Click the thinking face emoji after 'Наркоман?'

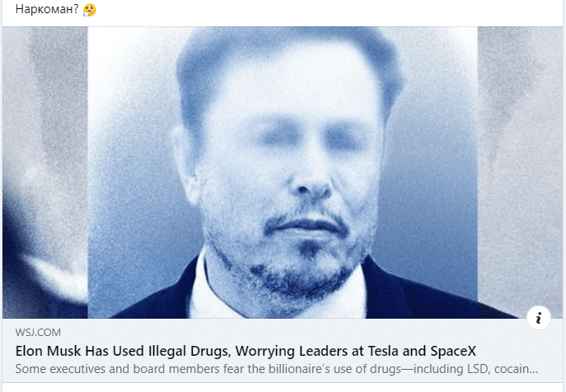click(x=90, y=9)
